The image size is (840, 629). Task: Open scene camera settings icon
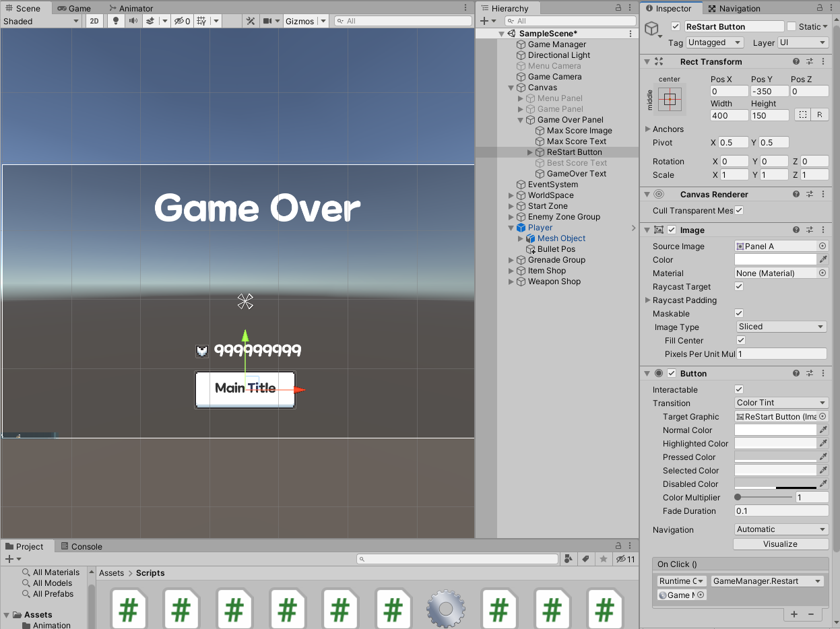267,21
